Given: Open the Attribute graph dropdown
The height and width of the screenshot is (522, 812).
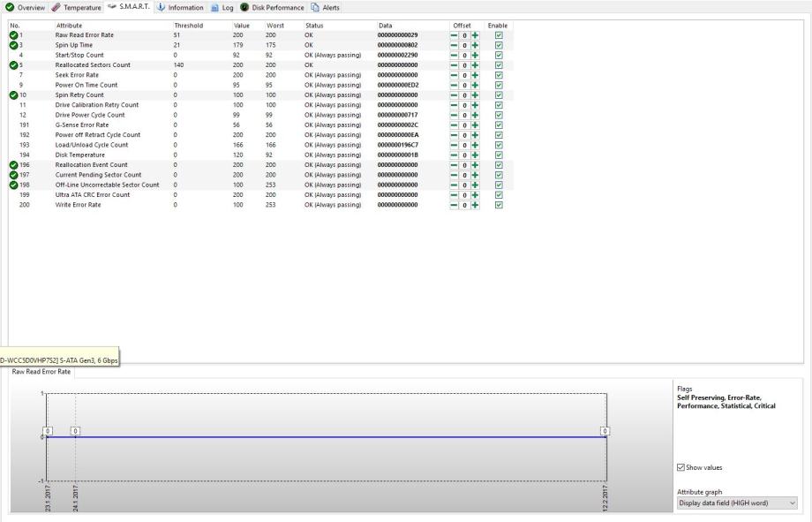Looking at the screenshot, I should 737,503.
